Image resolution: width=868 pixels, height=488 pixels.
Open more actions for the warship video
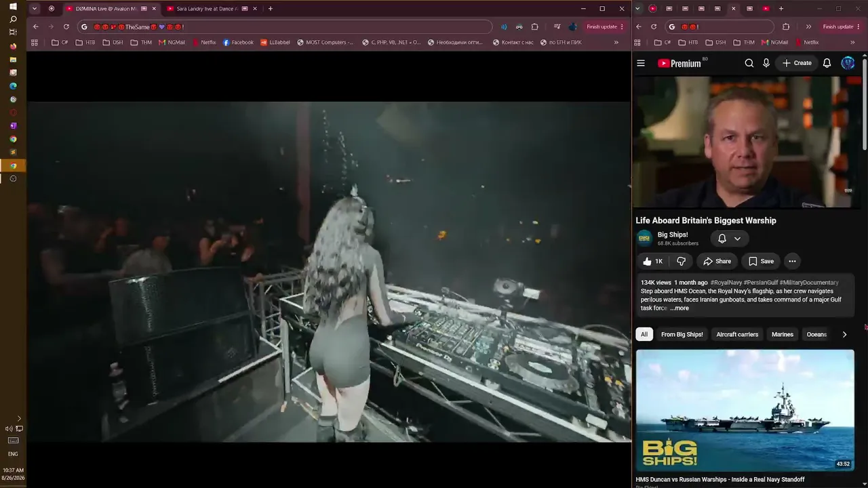coord(792,261)
